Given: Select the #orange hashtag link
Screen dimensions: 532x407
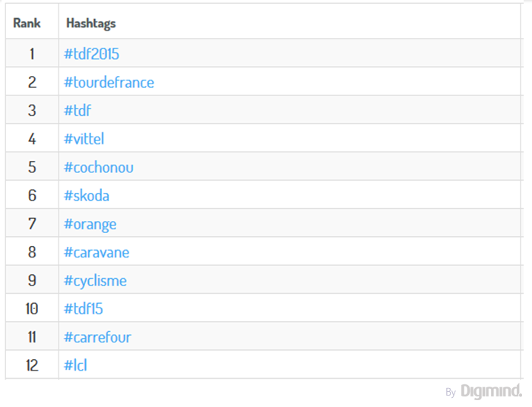Looking at the screenshot, I should coord(90,224).
